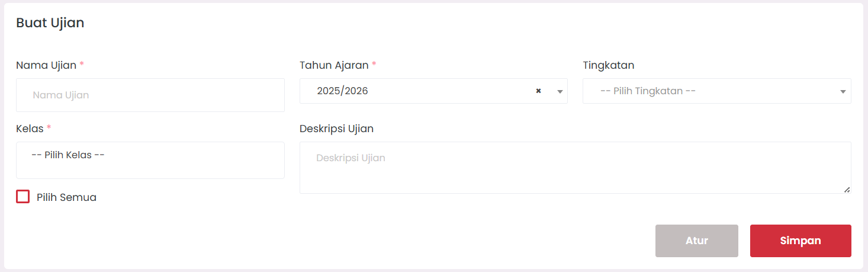This screenshot has height=272, width=868.
Task: Click the Kelas field label
Action: pos(30,129)
